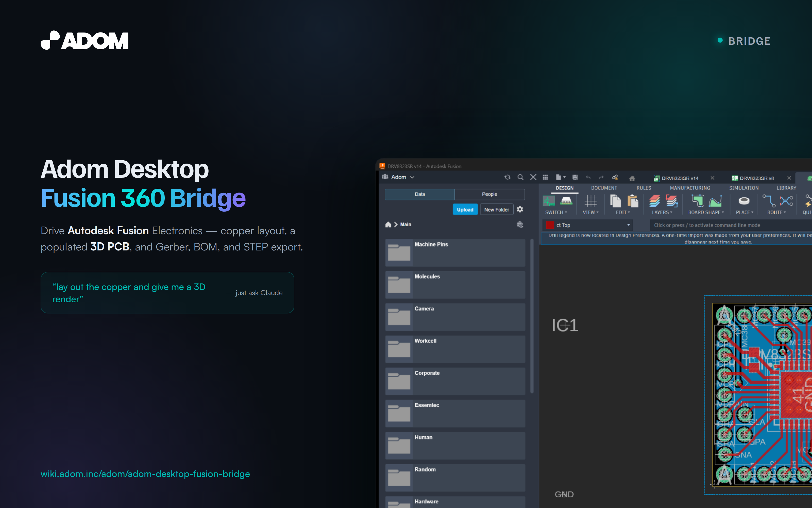Click the grid data panel toggle icon
The image size is (812, 508).
click(545, 177)
